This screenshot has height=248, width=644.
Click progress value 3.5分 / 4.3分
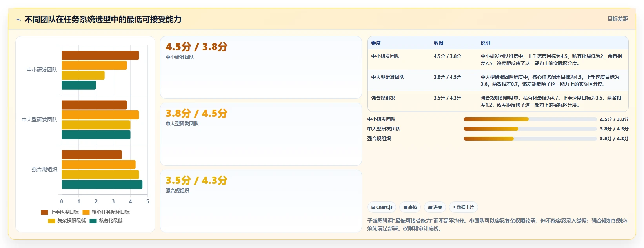[614, 139]
